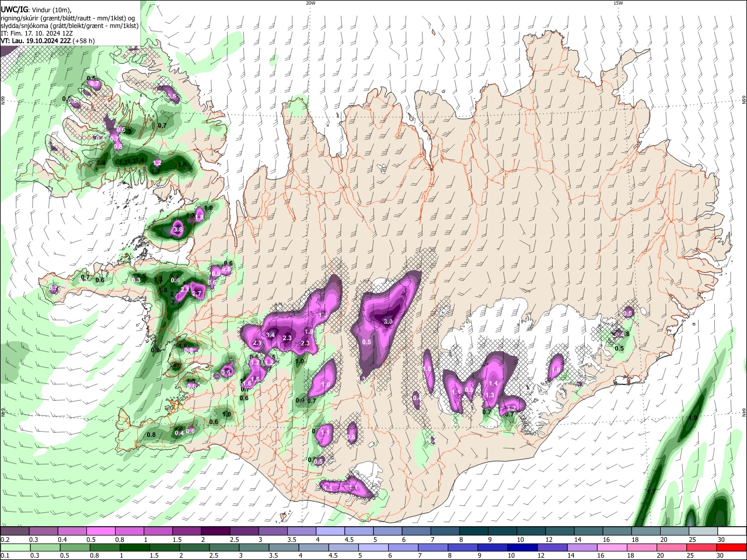Click the 'rigning/skúrir (grænt/blátt/rautt' legend description line

[x=68, y=17]
